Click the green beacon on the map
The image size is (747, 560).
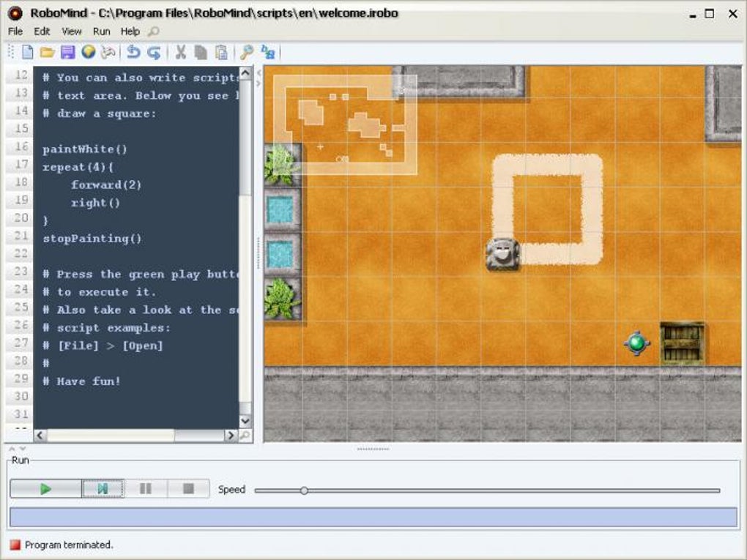coord(637,343)
